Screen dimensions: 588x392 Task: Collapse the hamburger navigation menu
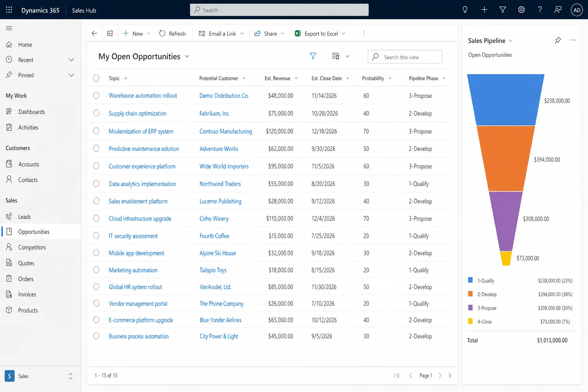[9, 28]
